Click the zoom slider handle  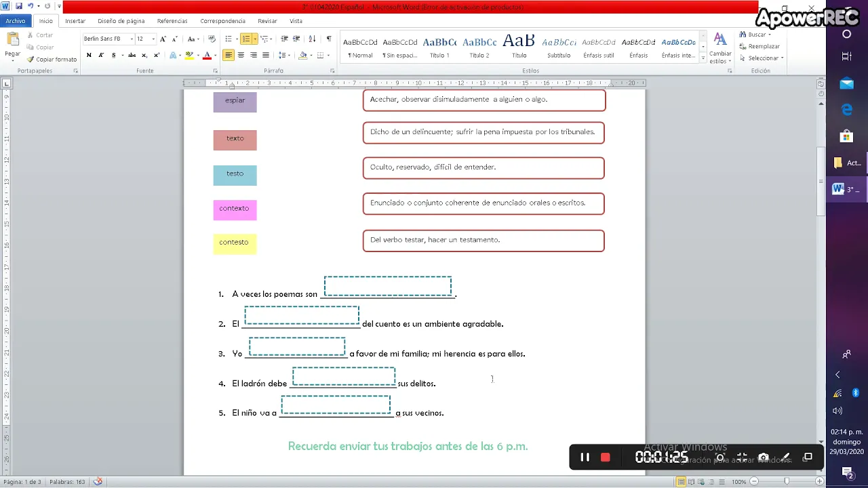pyautogui.click(x=787, y=482)
